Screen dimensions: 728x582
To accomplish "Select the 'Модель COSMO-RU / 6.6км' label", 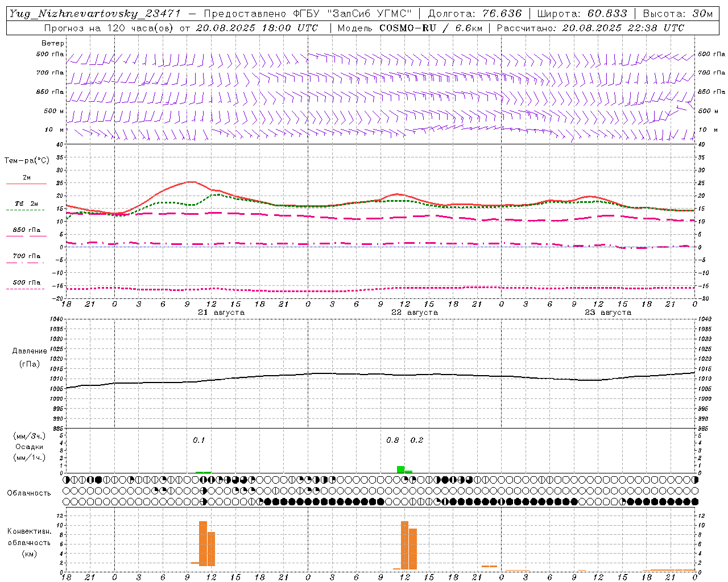I will [409, 27].
